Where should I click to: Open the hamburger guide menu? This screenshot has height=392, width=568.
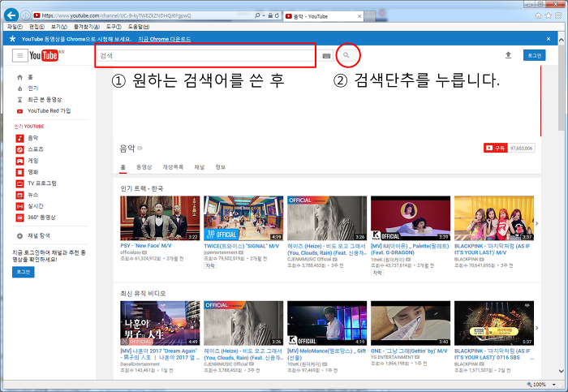(x=19, y=55)
